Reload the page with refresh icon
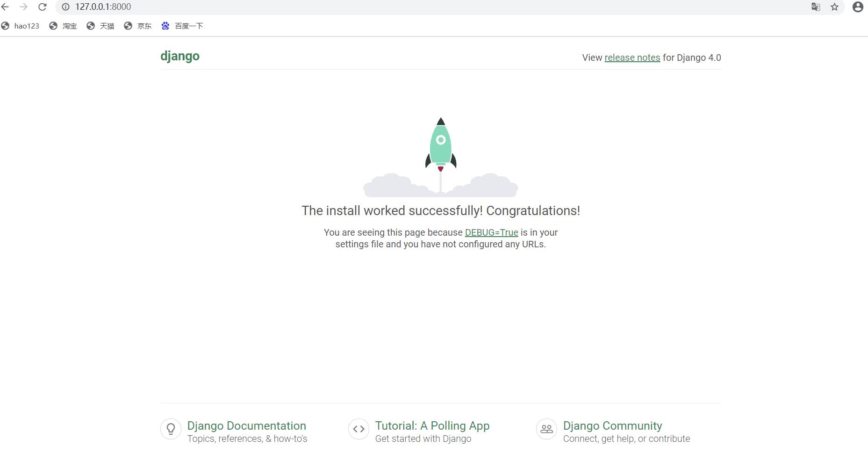This screenshot has width=868, height=454. tap(42, 7)
